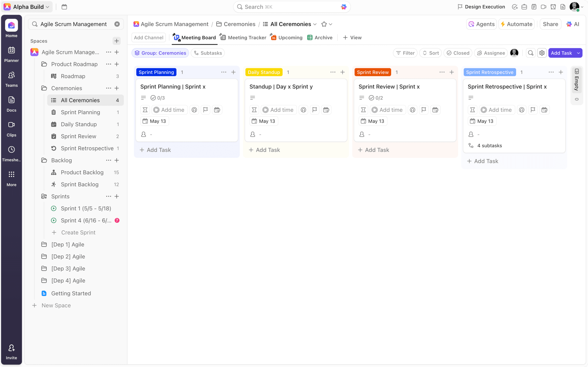The image size is (588, 367).
Task: Open the reminders alarm icon in the top bar
Action: pyautogui.click(x=553, y=7)
